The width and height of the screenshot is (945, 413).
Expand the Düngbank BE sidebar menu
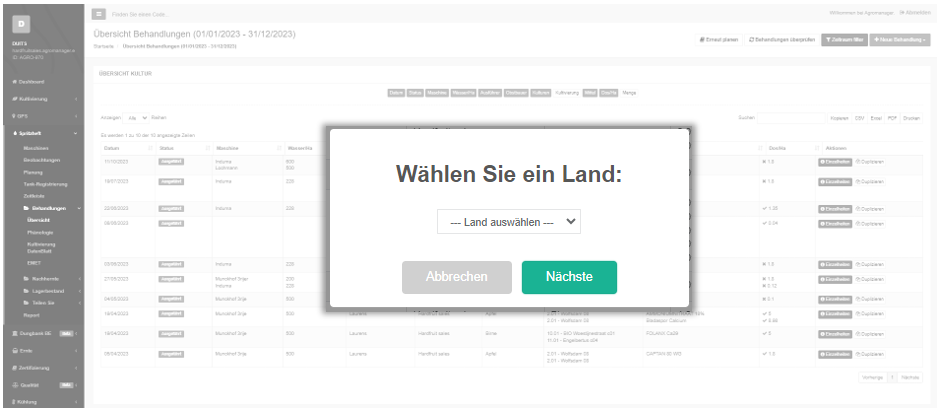[x=42, y=333]
